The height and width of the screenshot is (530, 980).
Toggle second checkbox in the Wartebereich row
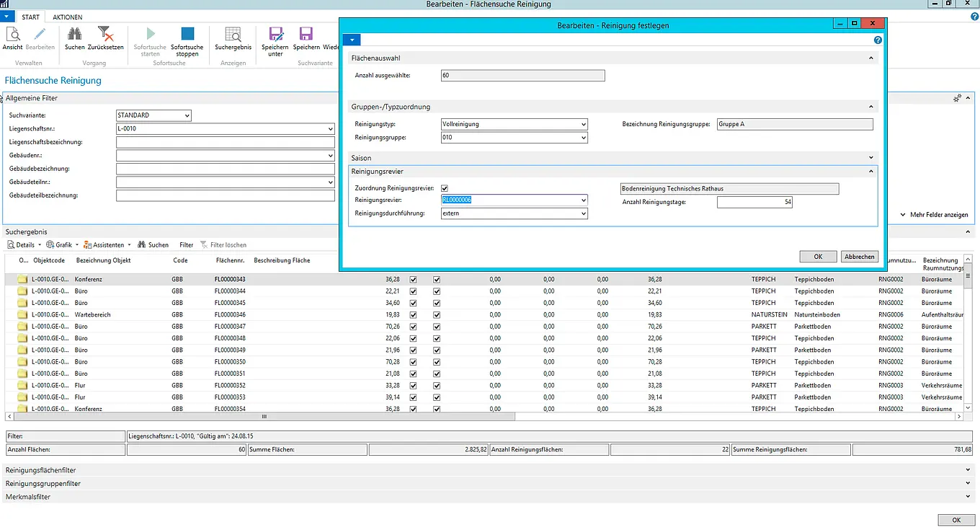tap(436, 315)
